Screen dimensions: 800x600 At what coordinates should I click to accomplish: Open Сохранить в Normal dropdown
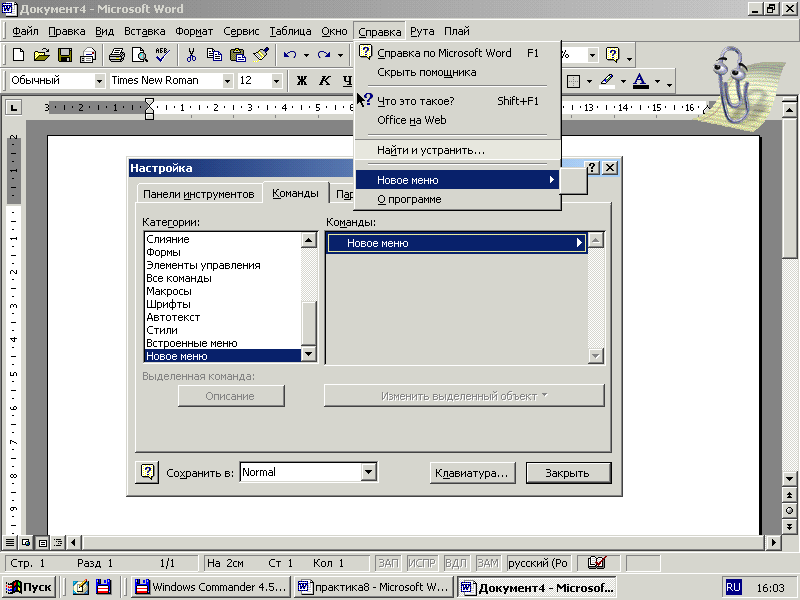(x=368, y=472)
